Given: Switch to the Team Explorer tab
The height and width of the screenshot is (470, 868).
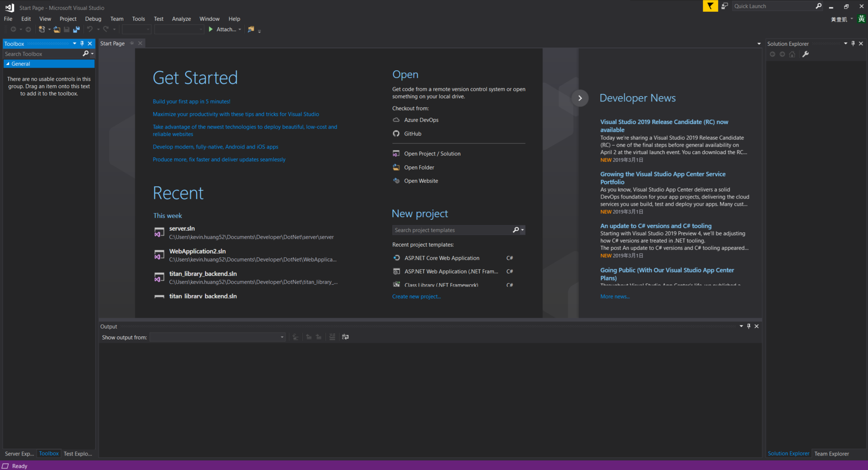Looking at the screenshot, I should 831,454.
